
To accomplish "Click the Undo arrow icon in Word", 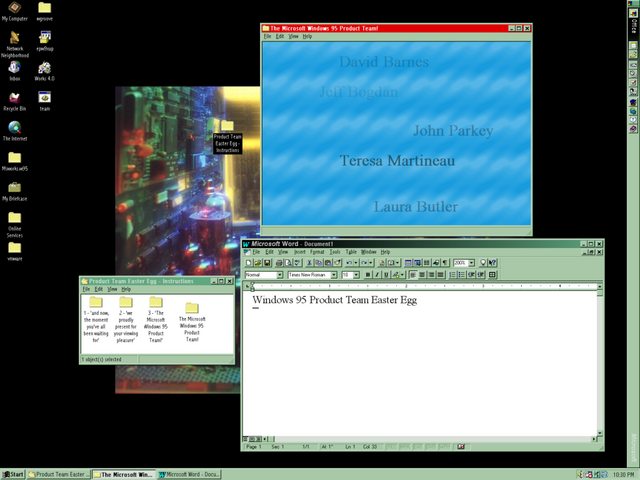I will pos(349,263).
